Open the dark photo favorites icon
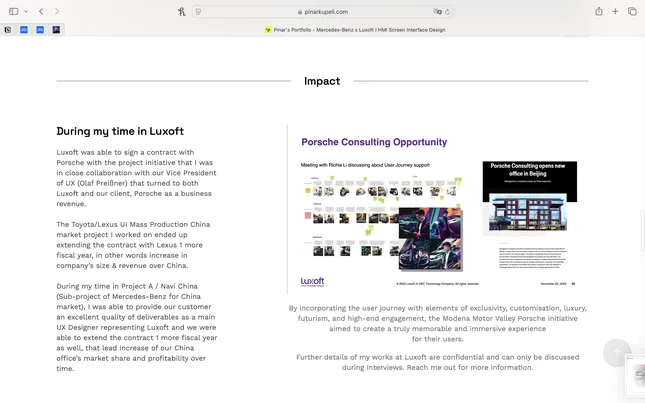The height and width of the screenshot is (403, 645). coord(56,30)
